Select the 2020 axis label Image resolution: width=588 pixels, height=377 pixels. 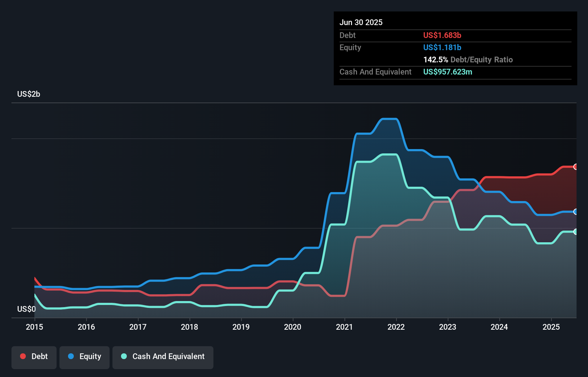293,327
